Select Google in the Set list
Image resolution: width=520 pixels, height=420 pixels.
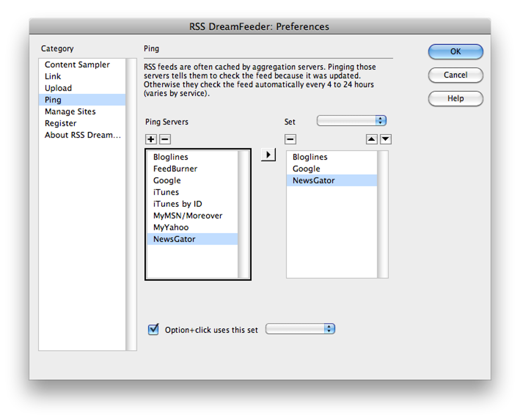tap(332, 169)
